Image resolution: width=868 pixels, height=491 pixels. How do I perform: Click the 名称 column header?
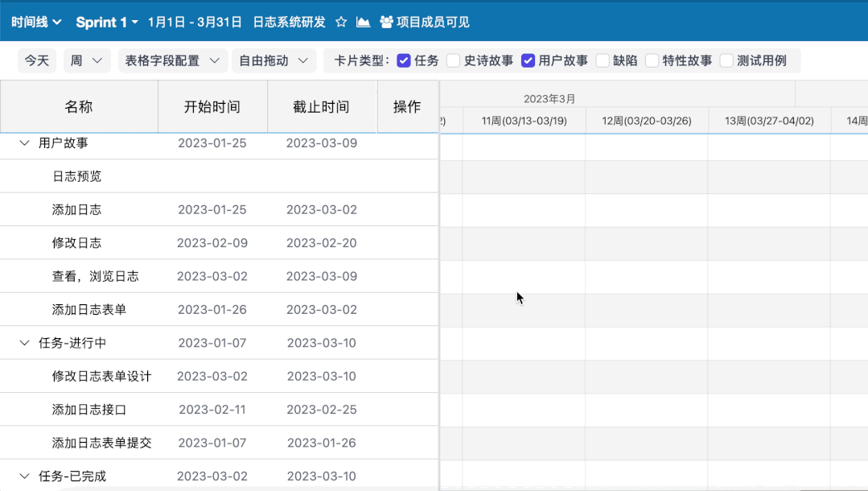pyautogui.click(x=79, y=106)
